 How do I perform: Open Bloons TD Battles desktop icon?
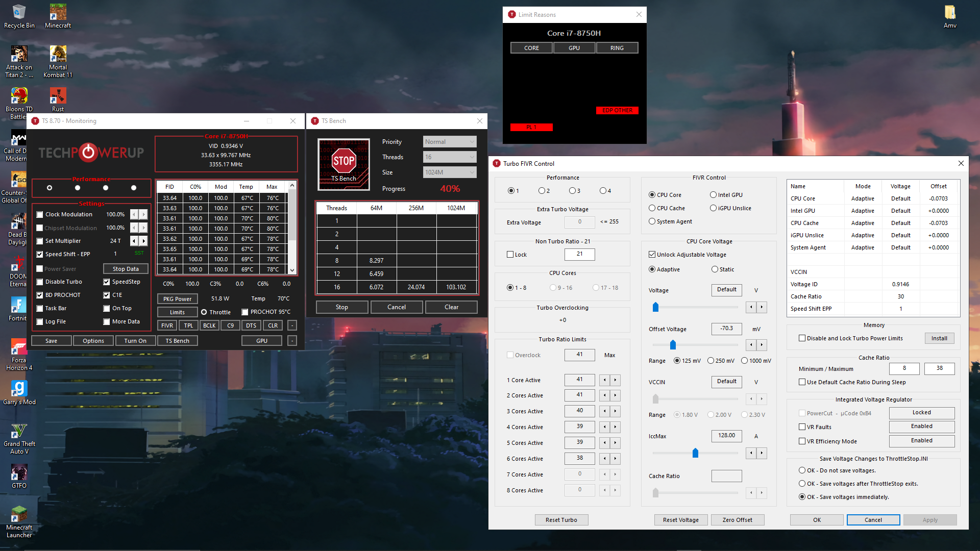19,104
